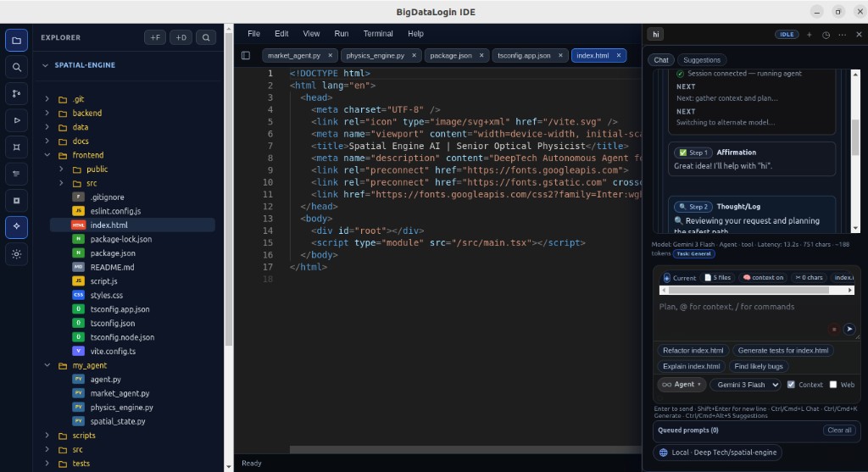The image size is (868, 472).
Task: Start a new chat with the plus icon
Action: 810,34
